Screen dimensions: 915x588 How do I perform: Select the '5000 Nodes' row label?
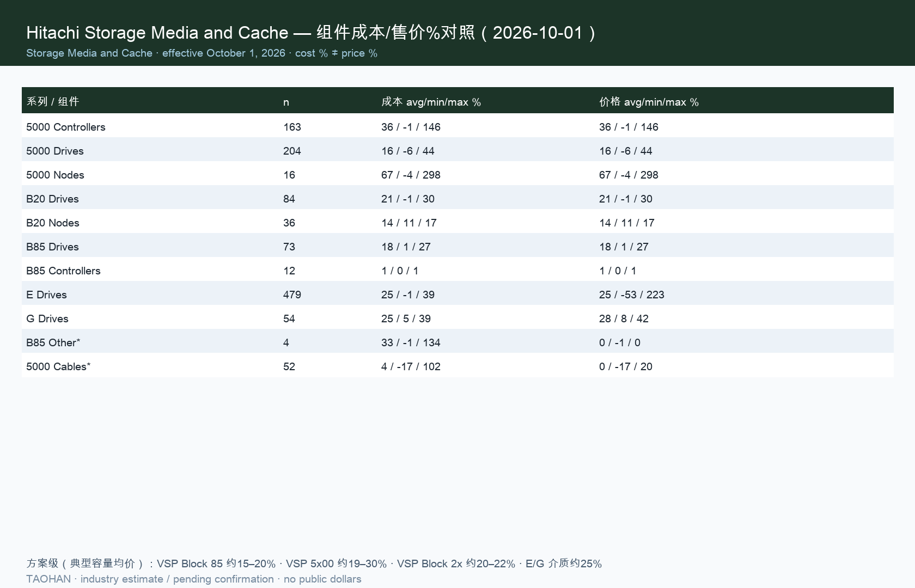tap(55, 175)
